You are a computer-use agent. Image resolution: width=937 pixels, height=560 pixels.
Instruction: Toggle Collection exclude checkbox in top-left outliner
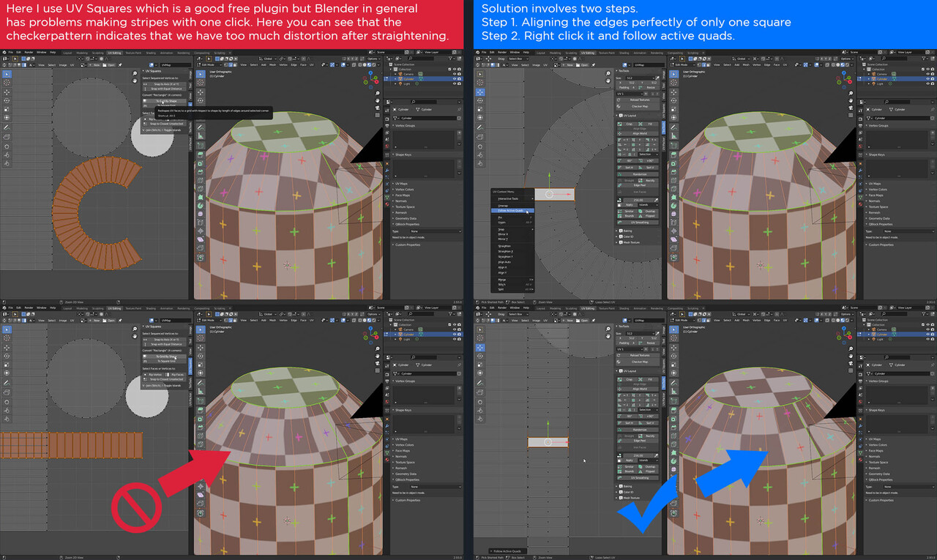pyautogui.click(x=449, y=70)
